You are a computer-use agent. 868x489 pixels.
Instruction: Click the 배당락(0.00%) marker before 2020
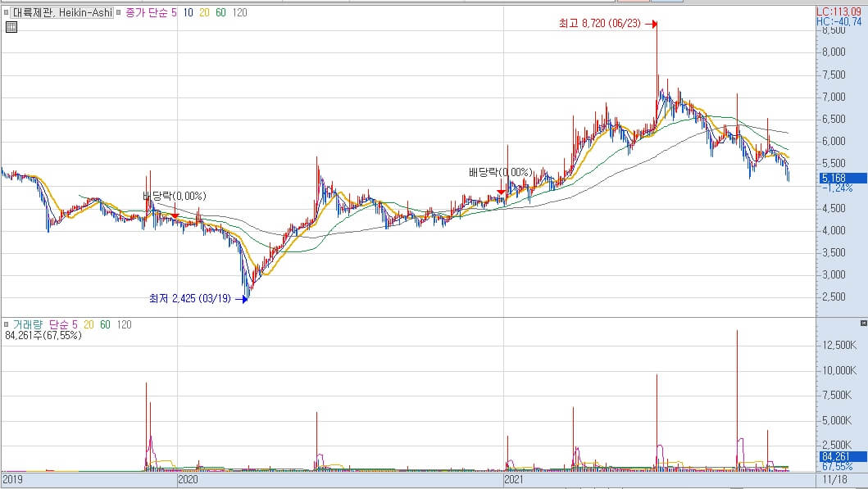click(175, 196)
